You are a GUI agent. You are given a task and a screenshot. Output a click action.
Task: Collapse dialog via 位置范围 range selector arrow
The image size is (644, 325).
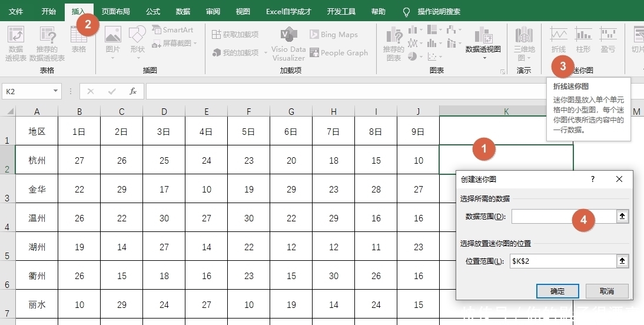click(x=622, y=261)
